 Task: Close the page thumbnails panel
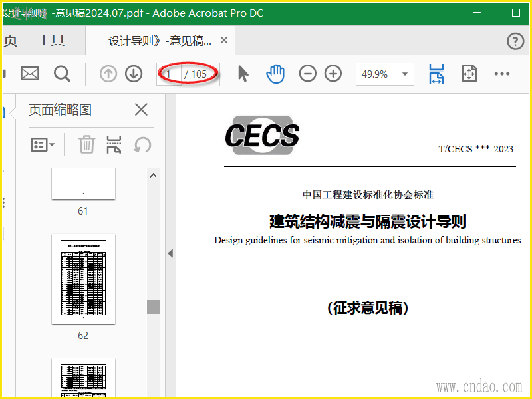pyautogui.click(x=141, y=110)
